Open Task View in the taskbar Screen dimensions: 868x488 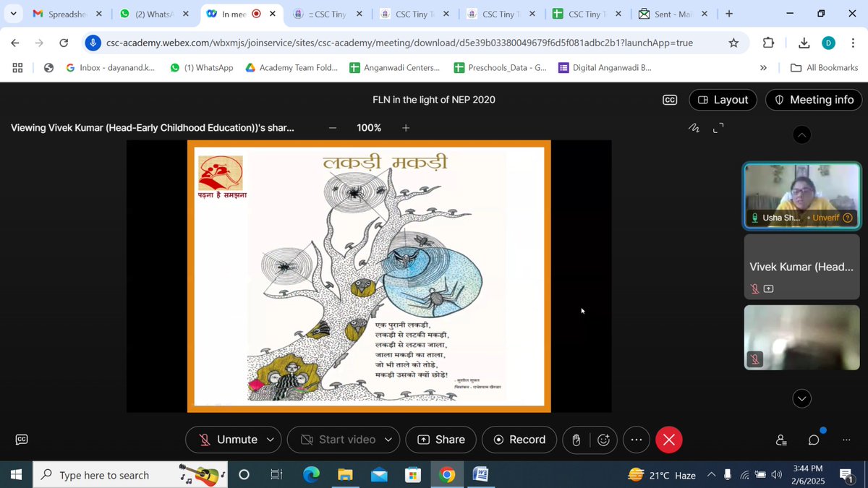(276, 475)
